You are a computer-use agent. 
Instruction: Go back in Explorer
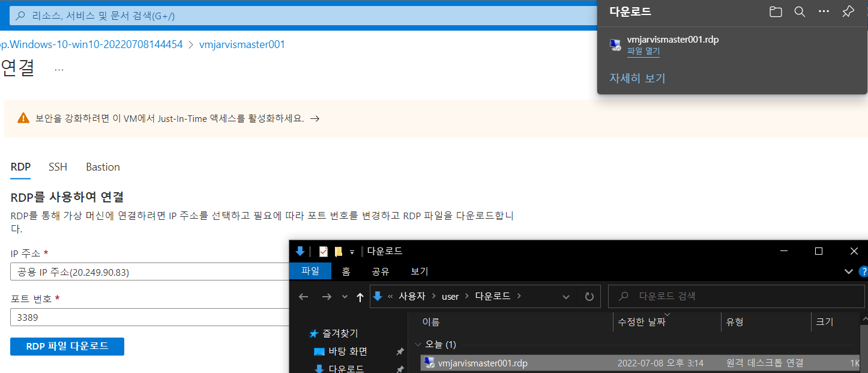click(x=304, y=297)
